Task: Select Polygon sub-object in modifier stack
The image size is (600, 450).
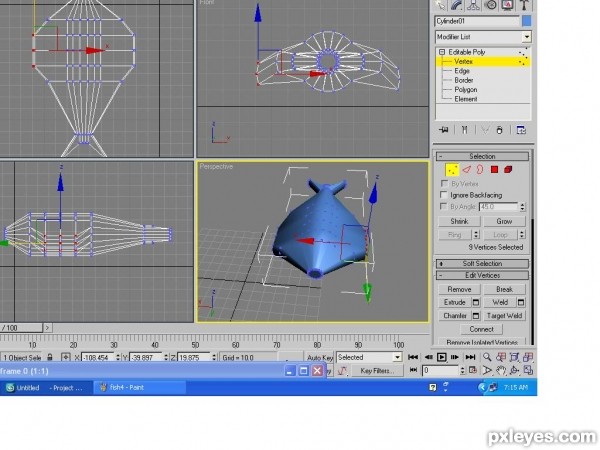Action: 466,90
